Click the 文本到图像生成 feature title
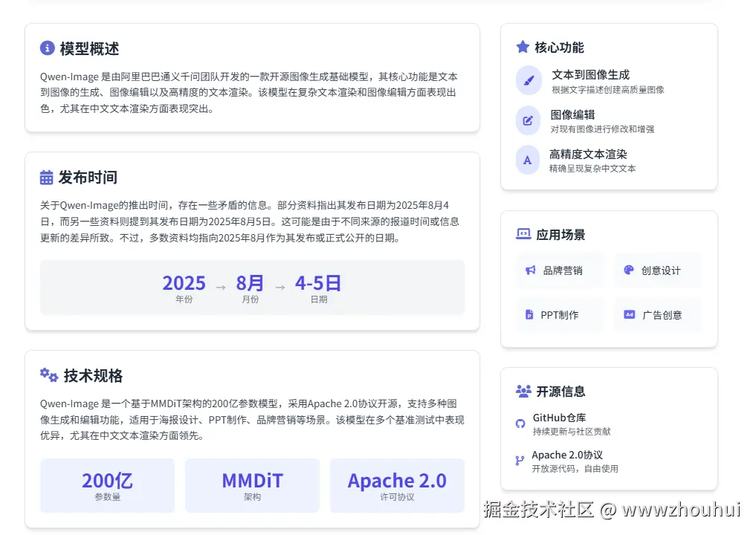This screenshot has width=756, height=535. pyautogui.click(x=591, y=75)
